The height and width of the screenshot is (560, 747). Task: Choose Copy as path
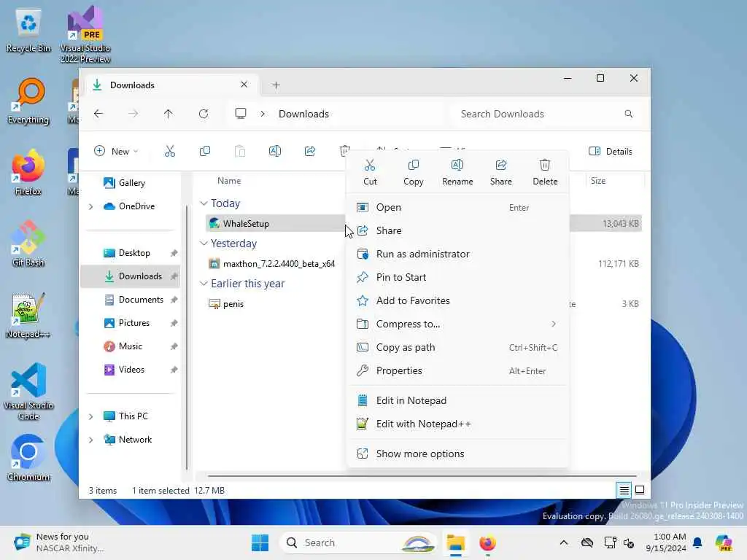point(457,347)
